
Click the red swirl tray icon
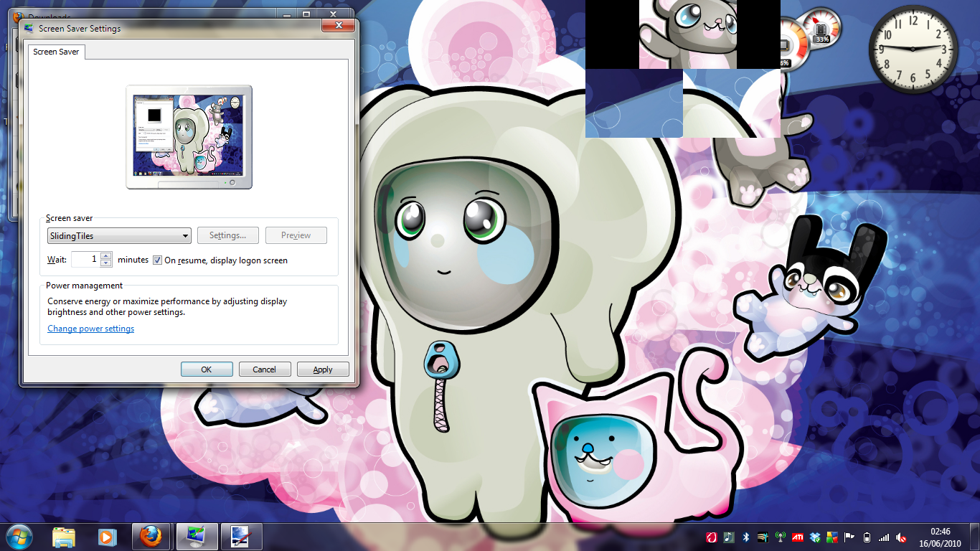coord(712,537)
